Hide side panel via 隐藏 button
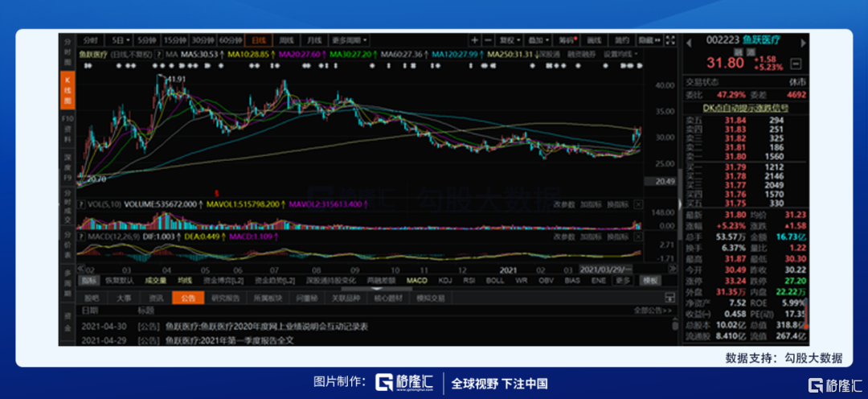The image size is (868, 399). 649,40
